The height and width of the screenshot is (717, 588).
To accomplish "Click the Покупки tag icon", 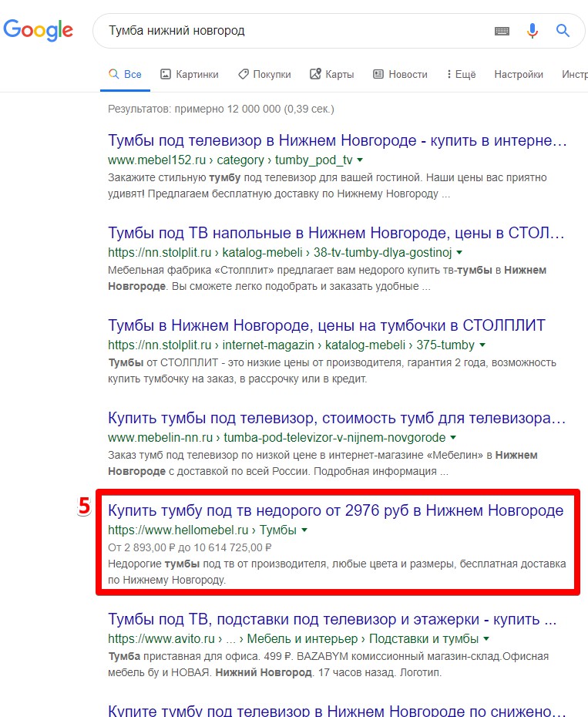I will point(244,74).
